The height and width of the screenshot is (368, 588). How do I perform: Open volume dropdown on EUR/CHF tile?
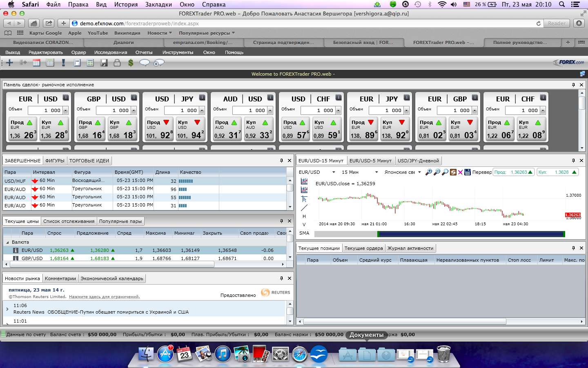click(x=543, y=110)
